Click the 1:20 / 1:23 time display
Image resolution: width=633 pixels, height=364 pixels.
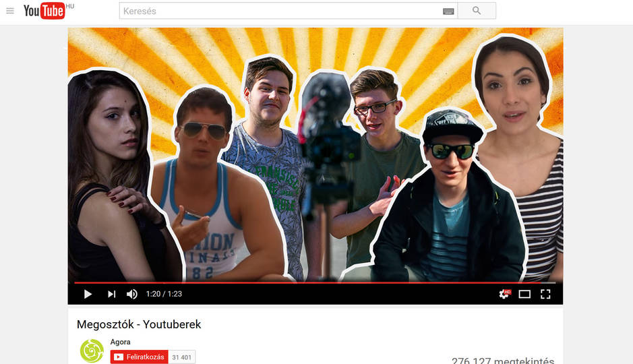[x=164, y=294]
